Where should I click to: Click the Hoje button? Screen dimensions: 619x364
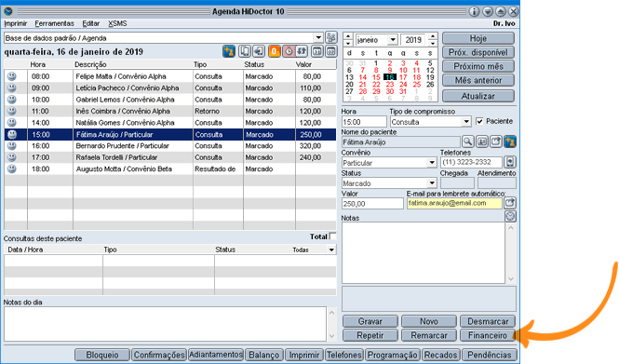tap(478, 38)
